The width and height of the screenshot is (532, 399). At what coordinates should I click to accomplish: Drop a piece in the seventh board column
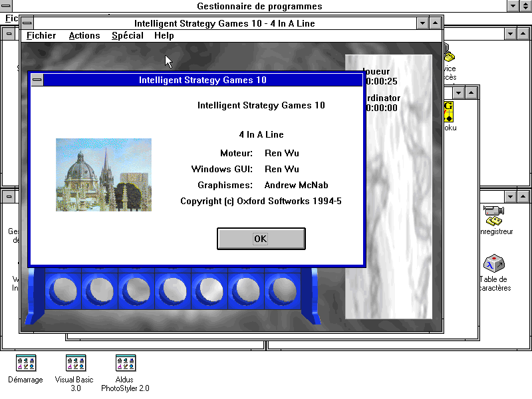coord(282,291)
